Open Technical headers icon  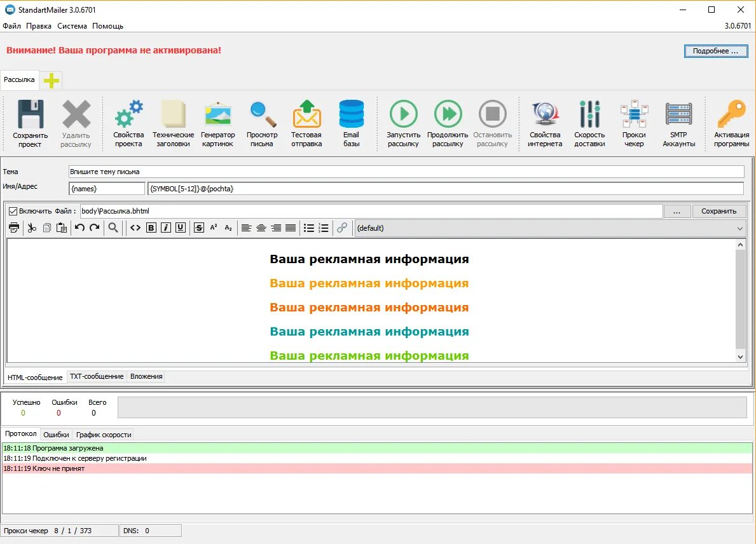pos(173,114)
